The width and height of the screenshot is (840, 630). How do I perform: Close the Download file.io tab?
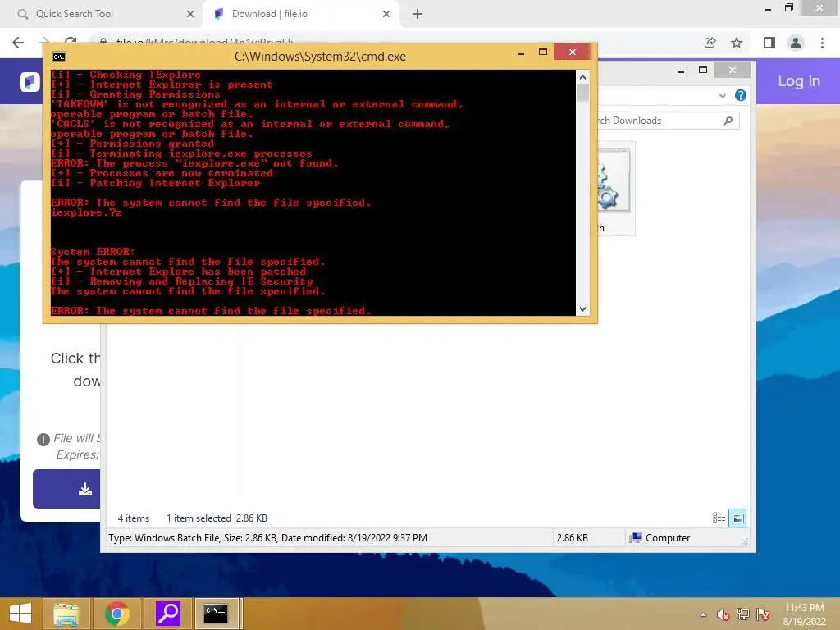pyautogui.click(x=386, y=14)
